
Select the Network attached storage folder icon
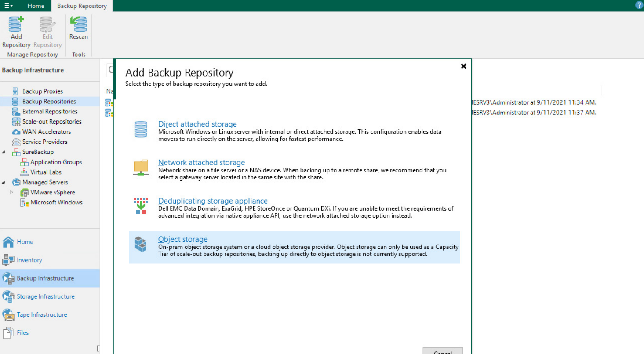[141, 168]
